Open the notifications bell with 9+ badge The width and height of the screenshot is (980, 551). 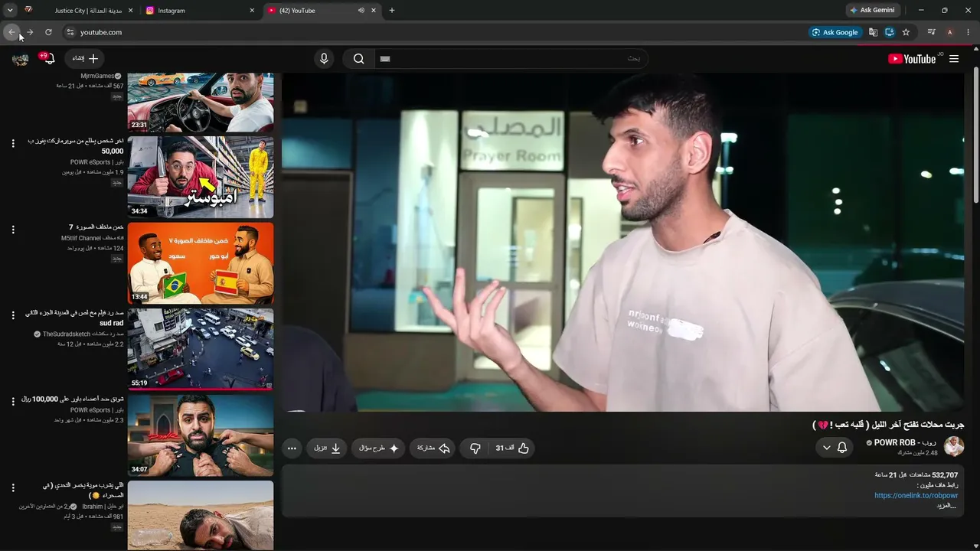(48, 59)
